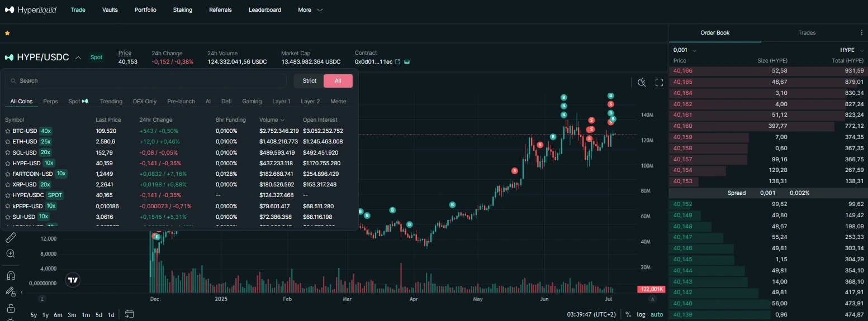Open the Staking page

pos(183,10)
